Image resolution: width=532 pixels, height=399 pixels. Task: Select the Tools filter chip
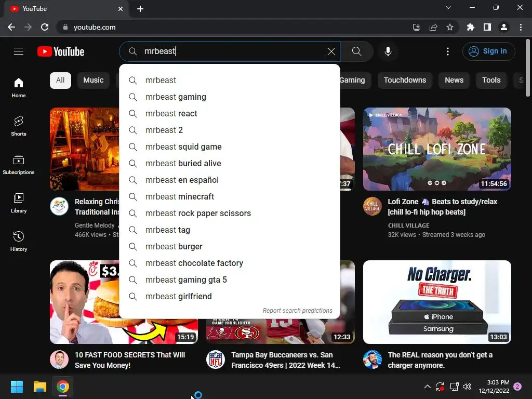tap(491, 81)
